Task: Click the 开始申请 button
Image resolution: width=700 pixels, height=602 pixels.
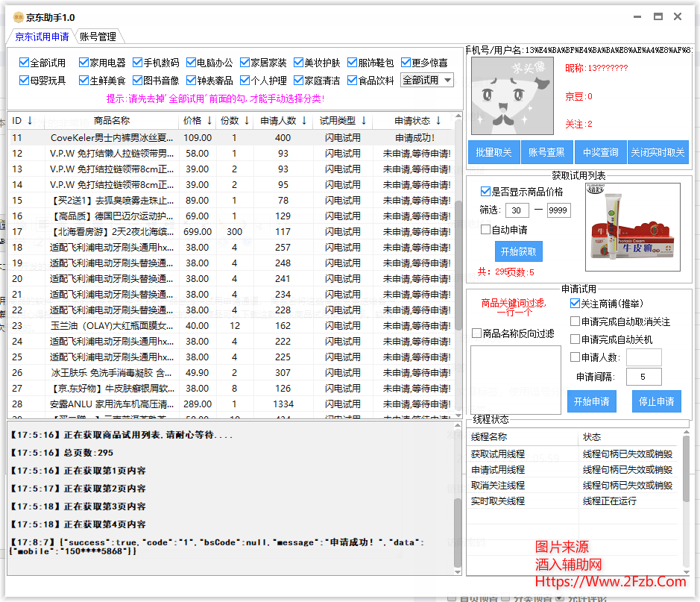Action: [591, 401]
